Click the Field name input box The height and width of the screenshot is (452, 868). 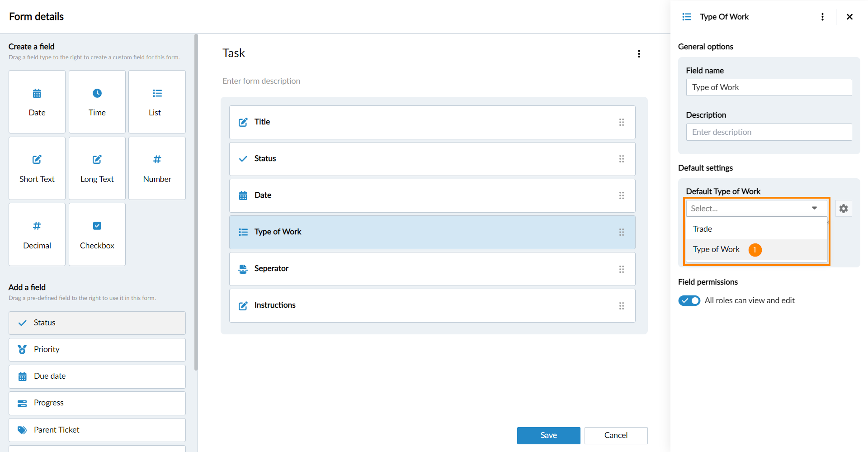click(769, 87)
